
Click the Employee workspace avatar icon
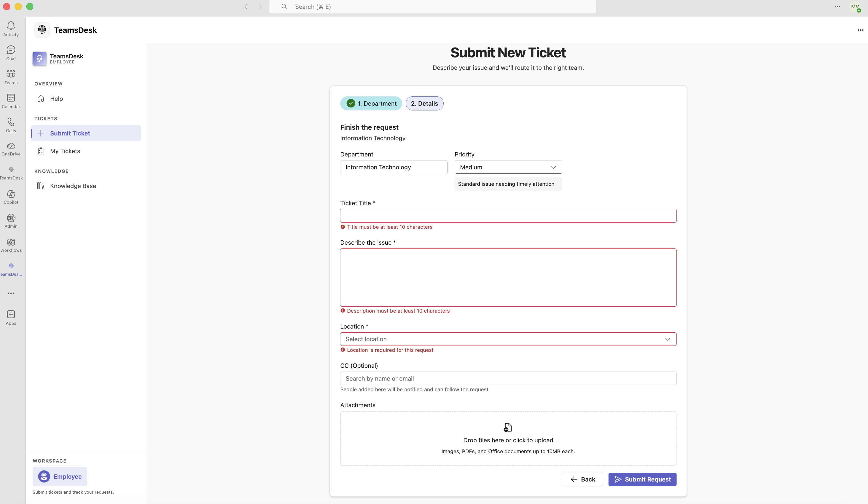(x=44, y=476)
